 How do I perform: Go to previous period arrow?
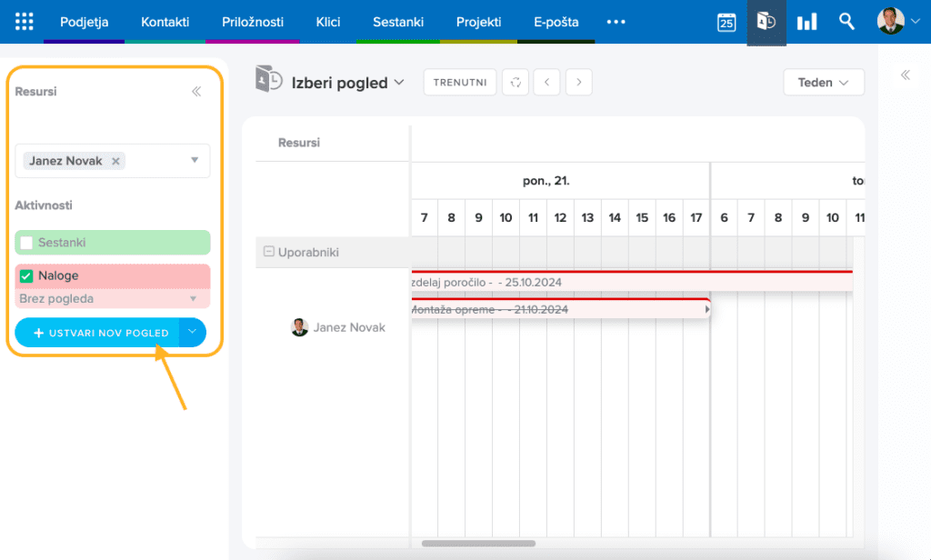point(546,83)
